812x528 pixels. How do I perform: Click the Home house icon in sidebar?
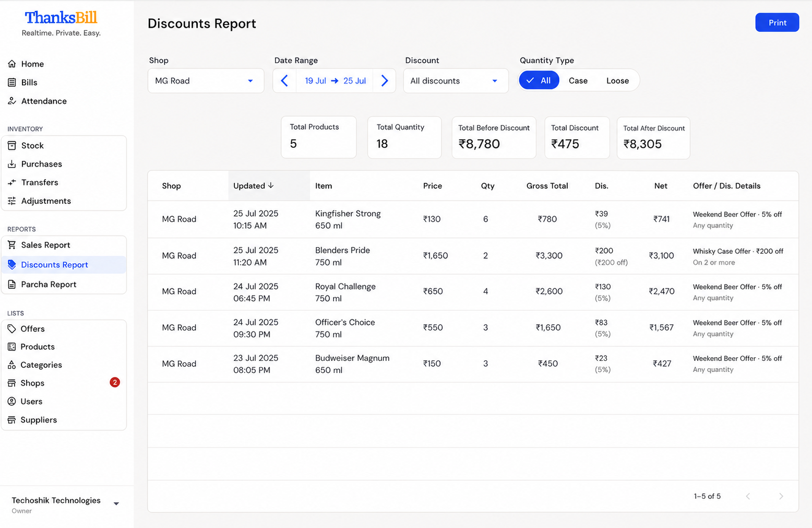tap(12, 64)
